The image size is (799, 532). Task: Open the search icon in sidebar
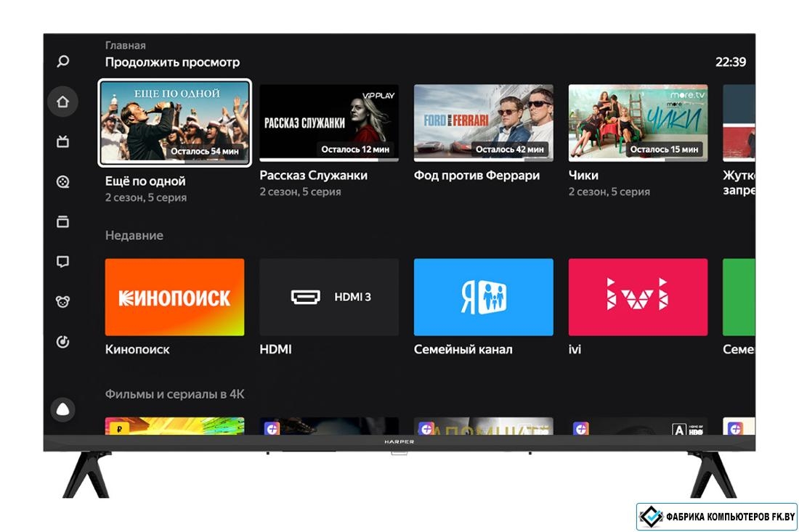click(x=62, y=62)
